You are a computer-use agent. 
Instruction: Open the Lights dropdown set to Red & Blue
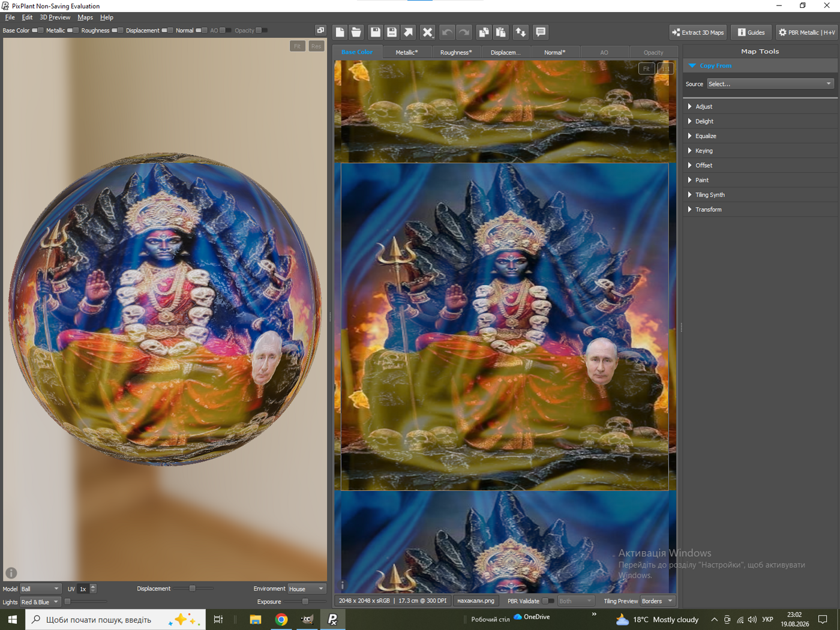(40, 602)
